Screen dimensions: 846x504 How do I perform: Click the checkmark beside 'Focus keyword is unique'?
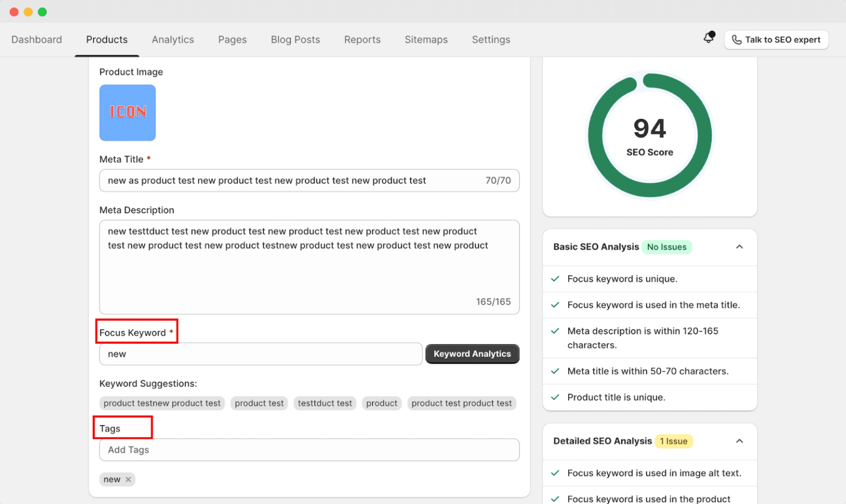coord(555,279)
